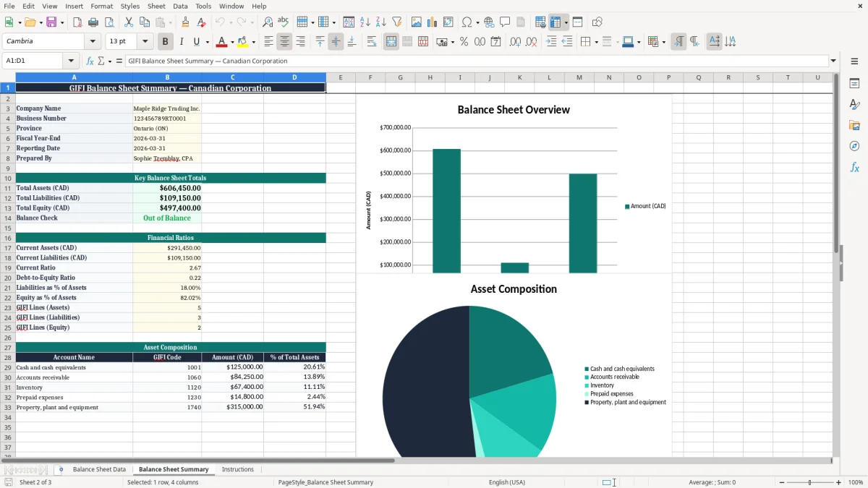
Task: Open sidebar Gallery panel icon
Action: tap(854, 126)
